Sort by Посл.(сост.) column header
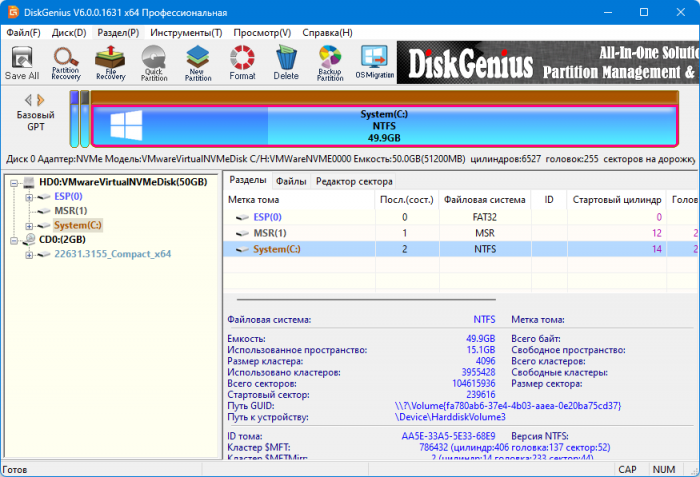Viewport: 700px width, 477px height. pos(407,200)
